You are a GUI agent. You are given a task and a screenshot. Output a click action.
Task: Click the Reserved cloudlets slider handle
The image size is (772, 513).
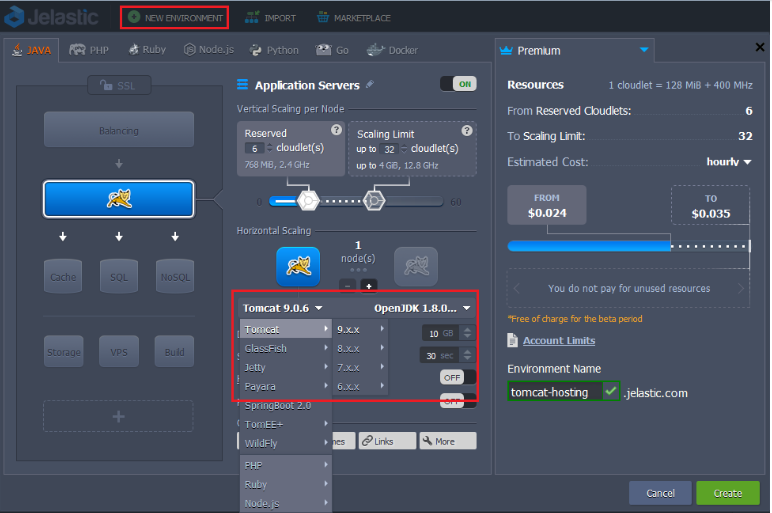tap(308, 200)
